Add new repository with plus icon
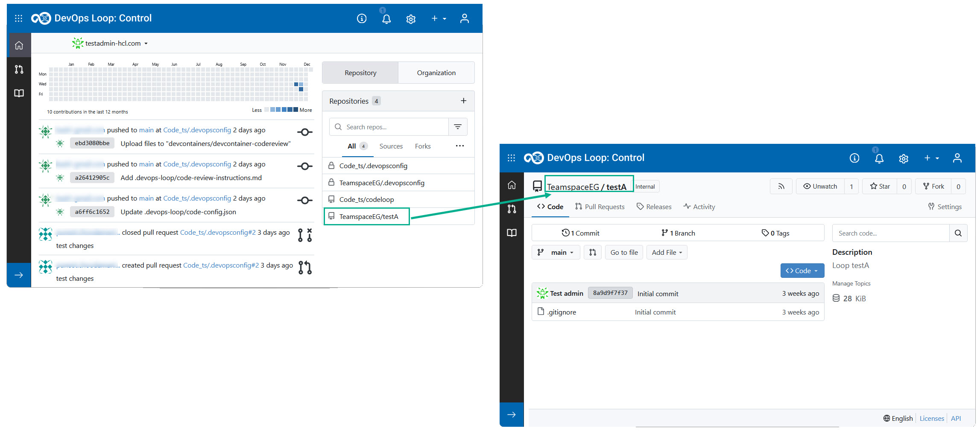Image resolution: width=980 pixels, height=440 pixels. pyautogui.click(x=464, y=101)
